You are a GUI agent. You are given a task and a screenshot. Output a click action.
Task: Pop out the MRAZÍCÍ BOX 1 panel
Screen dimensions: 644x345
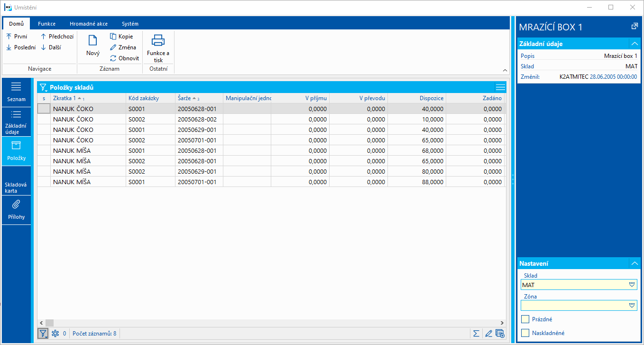click(634, 27)
